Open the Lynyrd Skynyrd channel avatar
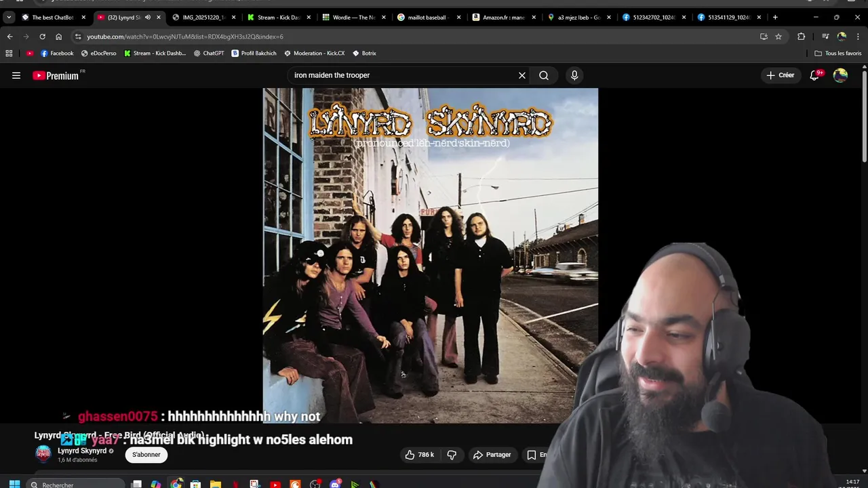Viewport: 868px width, 488px height. [43, 454]
